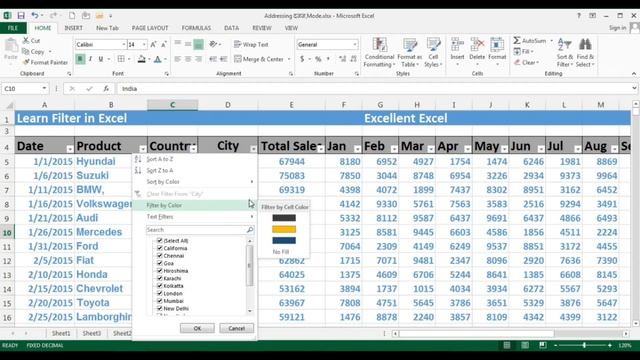Open the Text Filters submenu

point(160,217)
